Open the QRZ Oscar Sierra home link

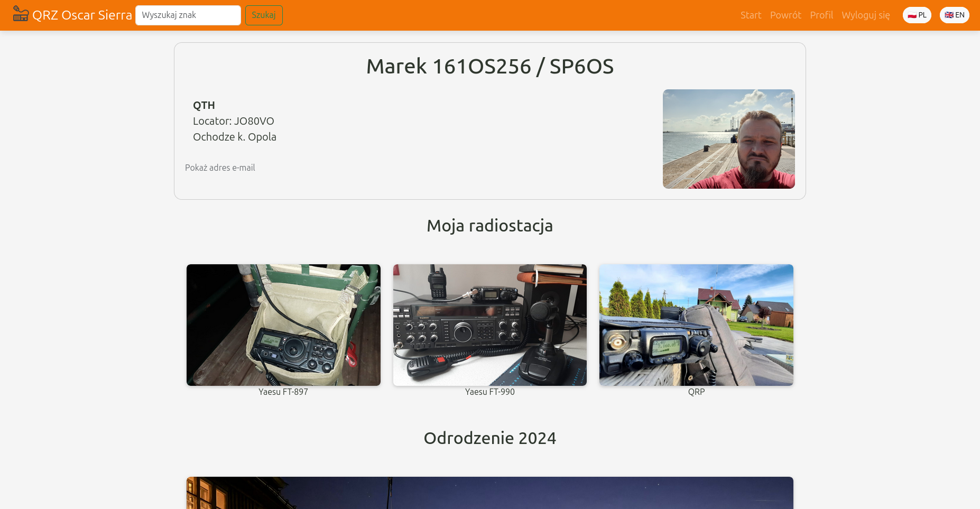tap(82, 15)
